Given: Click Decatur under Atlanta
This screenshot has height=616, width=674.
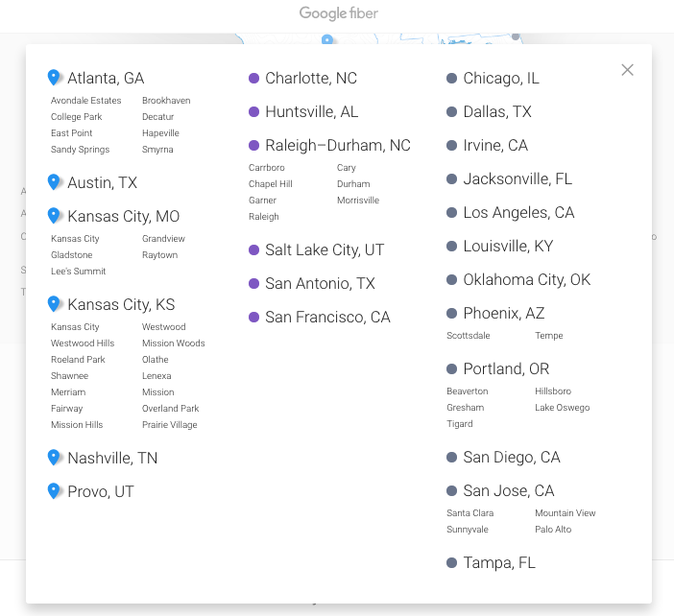Looking at the screenshot, I should 158,117.
